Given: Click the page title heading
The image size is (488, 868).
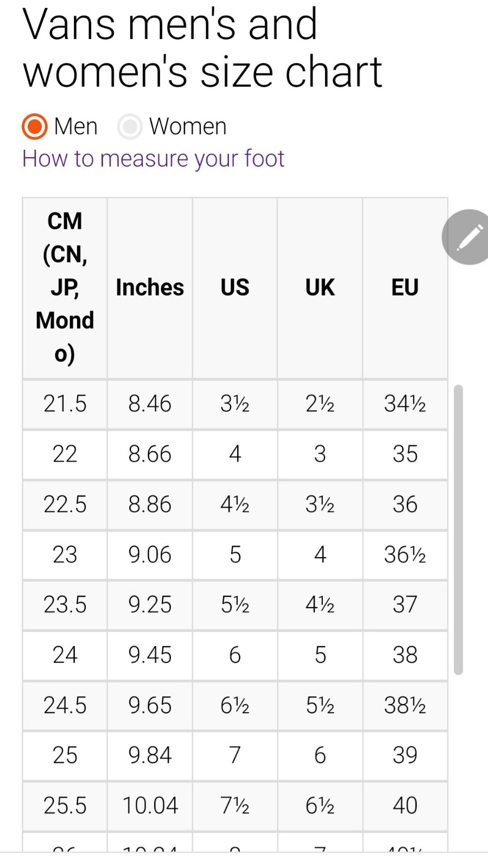Looking at the screenshot, I should (202, 48).
